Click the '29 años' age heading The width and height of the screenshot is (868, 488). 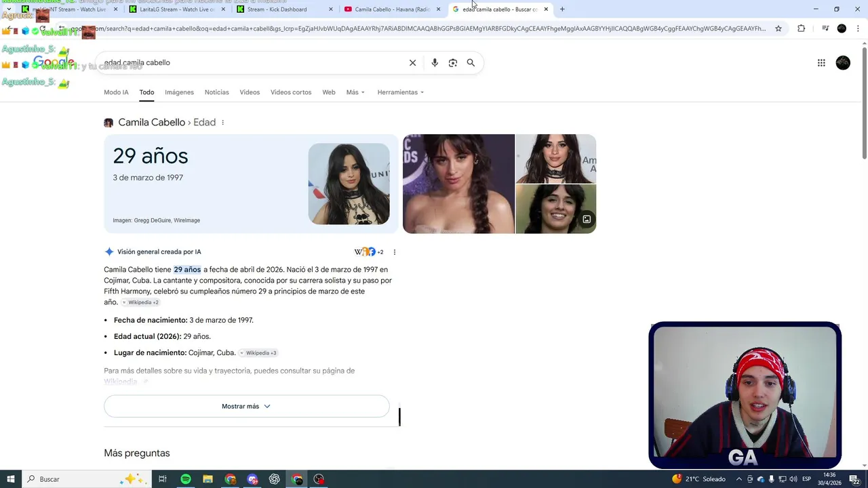pos(150,156)
